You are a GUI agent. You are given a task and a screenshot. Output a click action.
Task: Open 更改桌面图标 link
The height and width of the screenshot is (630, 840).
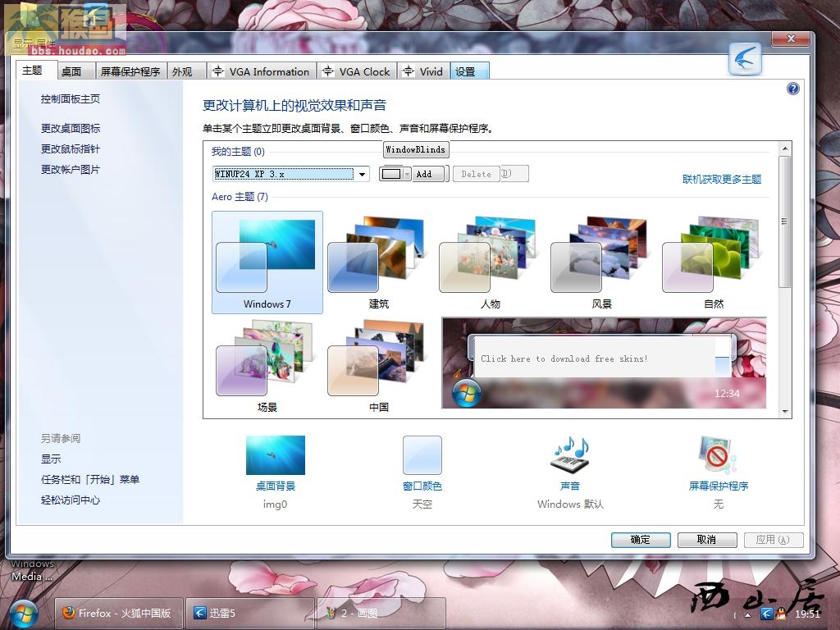pyautogui.click(x=71, y=129)
